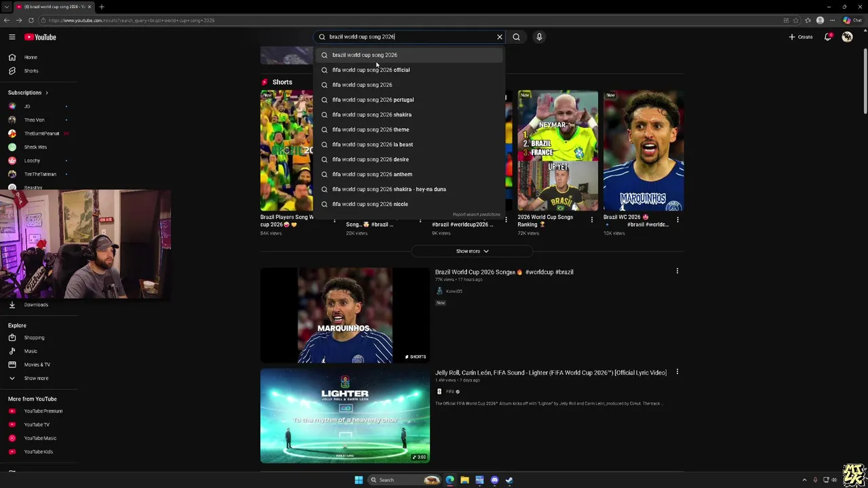Open the Windows Start button
Viewport: 868px width, 488px height.
pyautogui.click(x=359, y=480)
